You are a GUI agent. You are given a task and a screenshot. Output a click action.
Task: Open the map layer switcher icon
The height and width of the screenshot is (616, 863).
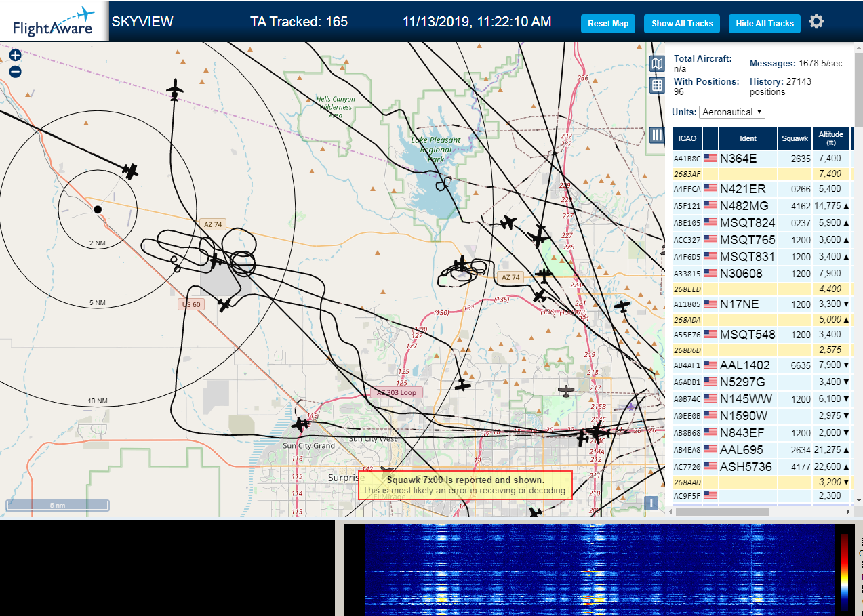pyautogui.click(x=656, y=64)
